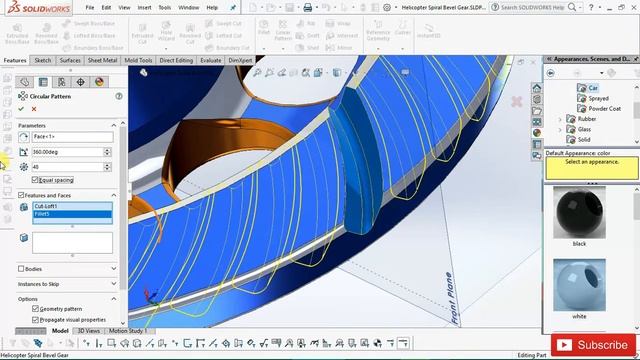Open View Palette tab in task pane
640x360 pixels.
(x=537, y=122)
